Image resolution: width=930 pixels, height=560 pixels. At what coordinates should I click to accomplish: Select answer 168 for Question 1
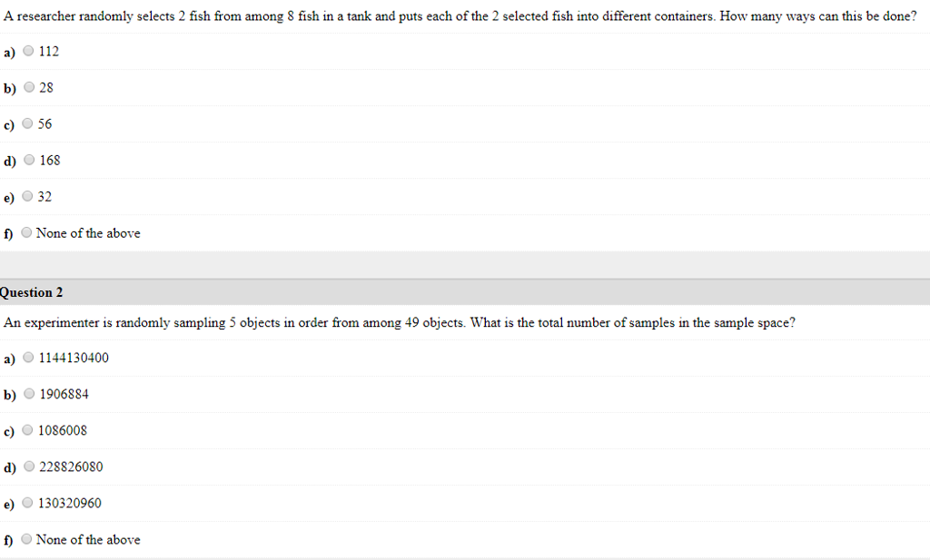28,161
